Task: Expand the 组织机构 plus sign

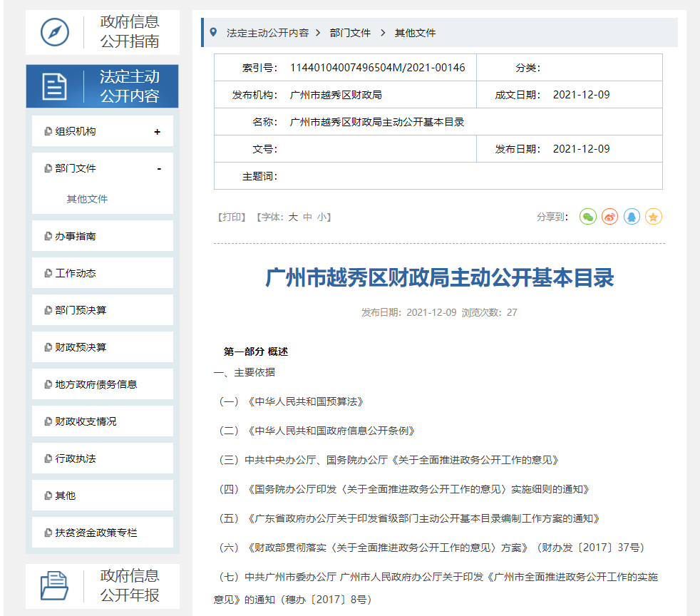Action: pos(157,132)
